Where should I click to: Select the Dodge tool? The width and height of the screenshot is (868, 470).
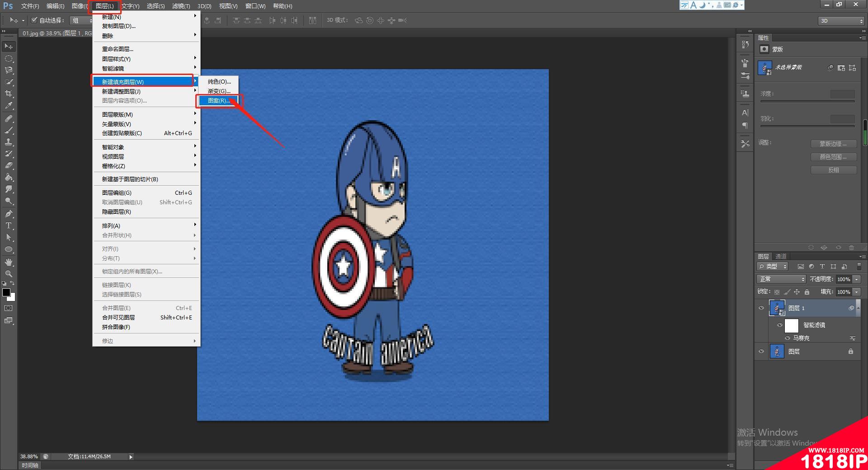pyautogui.click(x=9, y=201)
